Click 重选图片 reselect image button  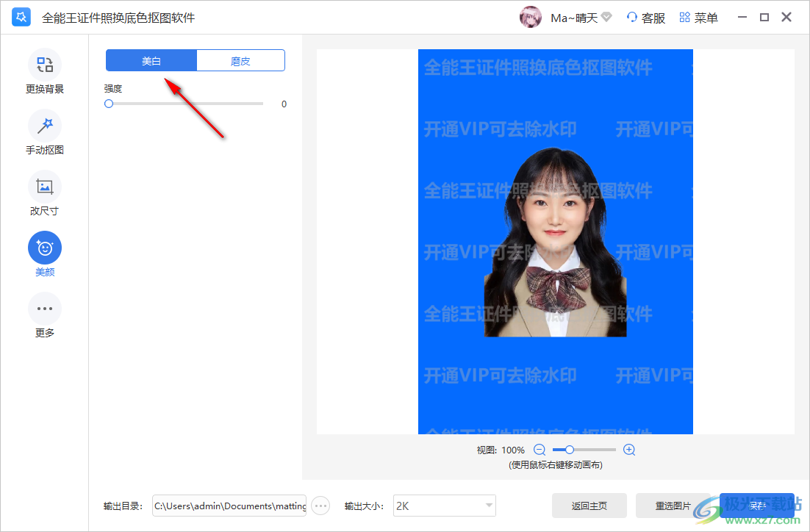coord(673,506)
